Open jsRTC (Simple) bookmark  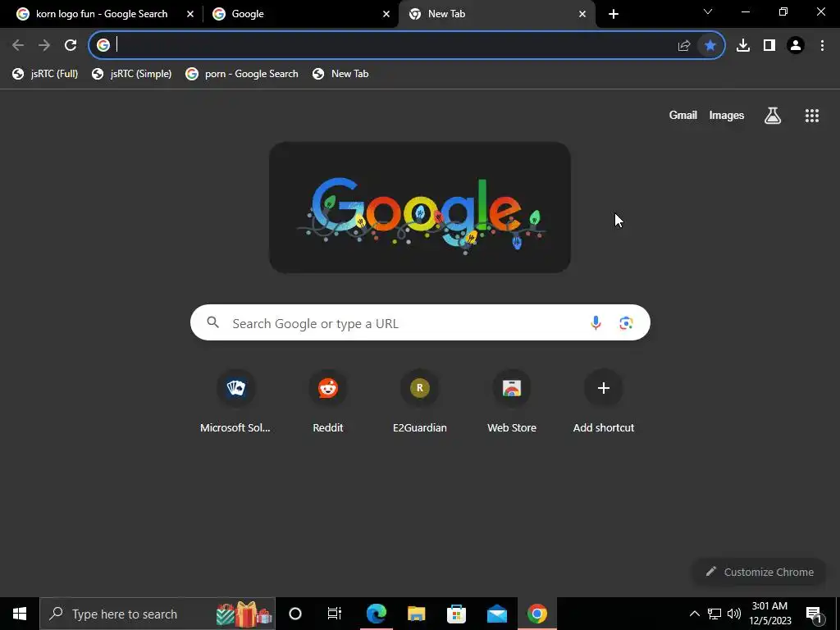point(132,74)
